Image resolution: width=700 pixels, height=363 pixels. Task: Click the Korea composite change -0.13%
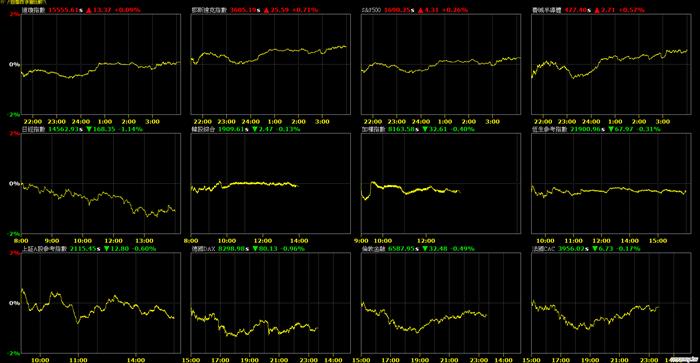pyautogui.click(x=288, y=129)
